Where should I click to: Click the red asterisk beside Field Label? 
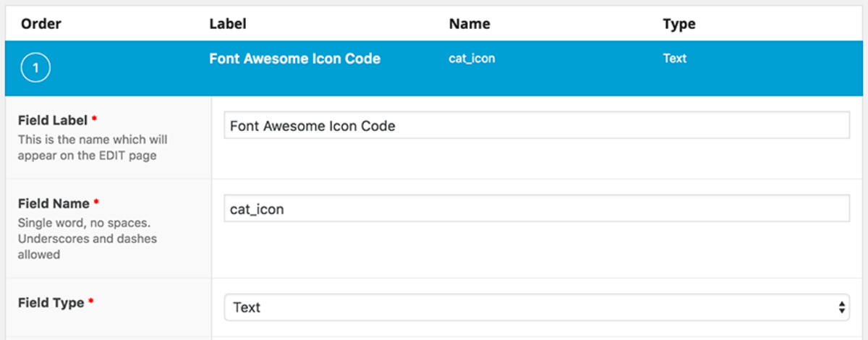point(94,118)
